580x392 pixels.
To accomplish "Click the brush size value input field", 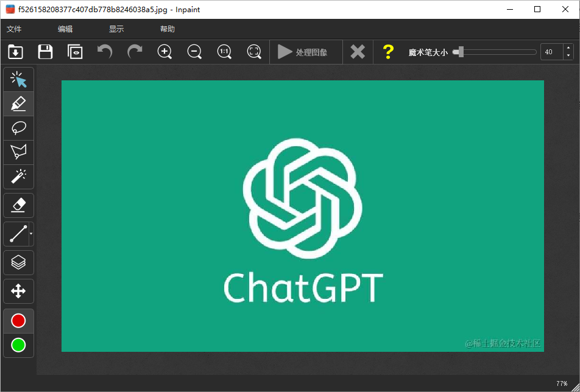I will 551,52.
